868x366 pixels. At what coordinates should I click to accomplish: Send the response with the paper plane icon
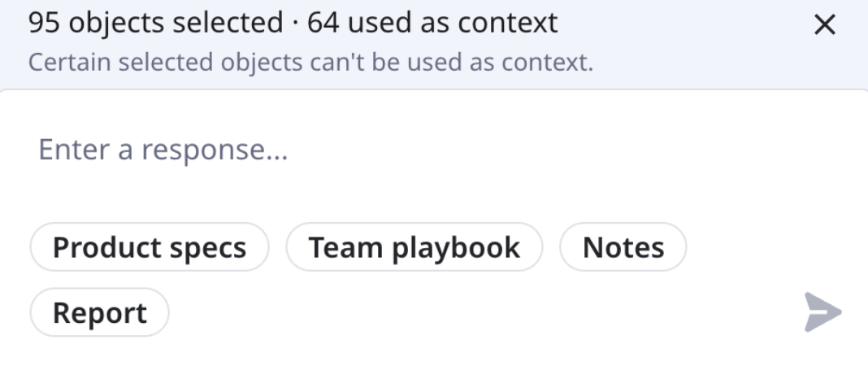[822, 312]
